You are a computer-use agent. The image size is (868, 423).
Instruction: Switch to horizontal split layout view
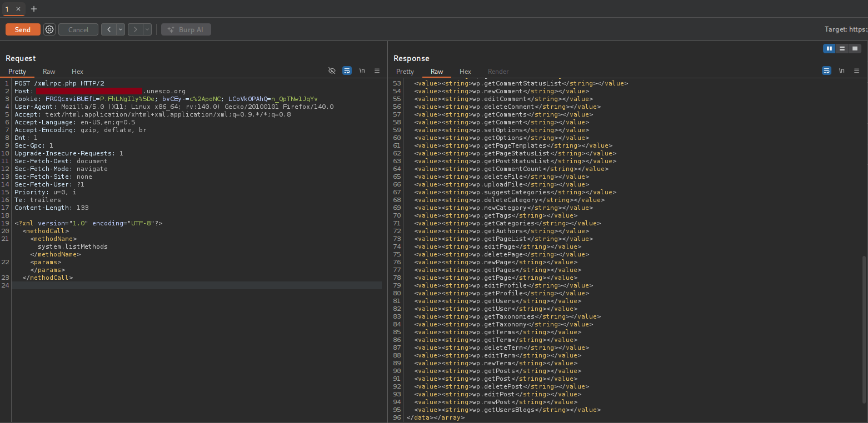[x=842, y=48]
